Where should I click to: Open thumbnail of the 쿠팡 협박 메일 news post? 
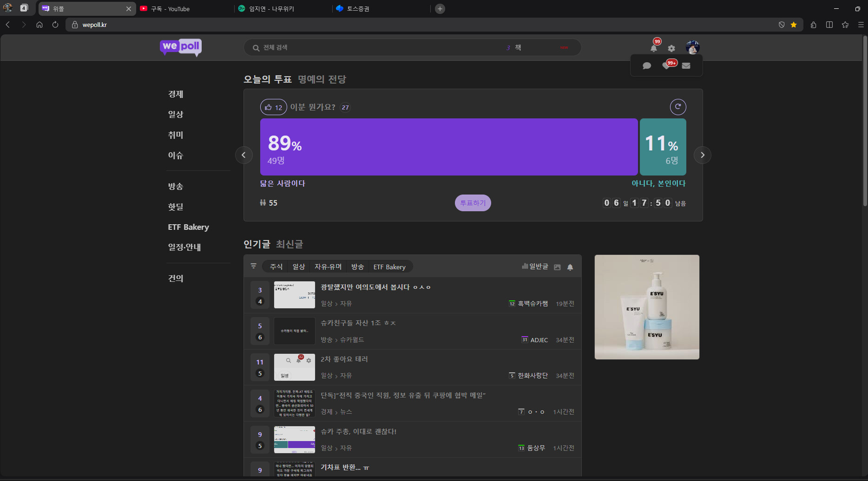click(295, 403)
